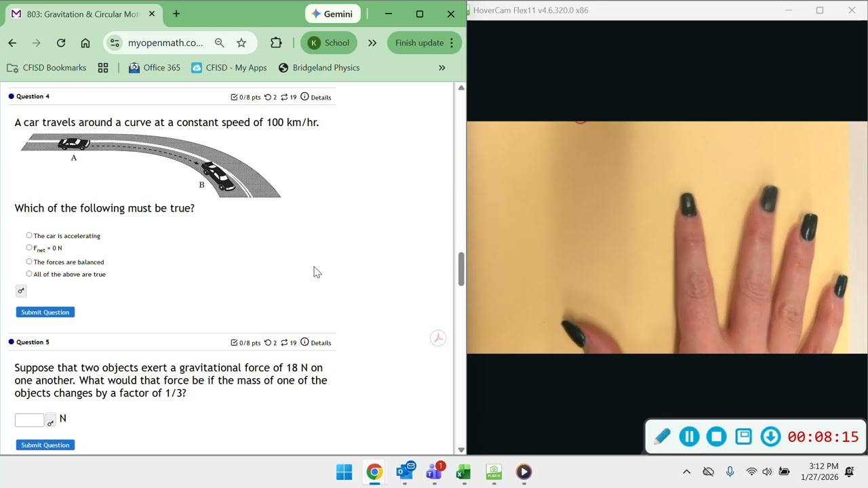
Task: Open the apps grid shortcut in bookmarks bar
Action: pyautogui.click(x=103, y=68)
